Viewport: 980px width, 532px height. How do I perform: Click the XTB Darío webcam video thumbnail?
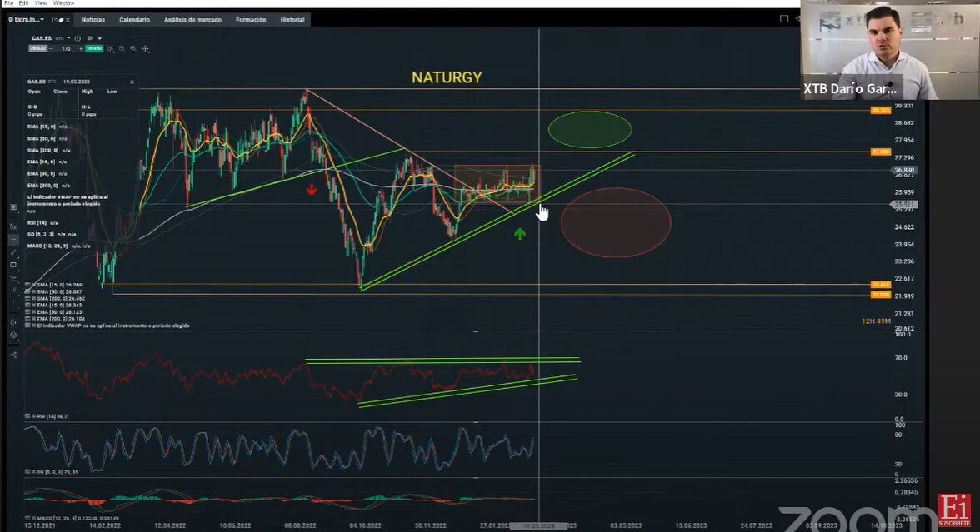coord(890,50)
